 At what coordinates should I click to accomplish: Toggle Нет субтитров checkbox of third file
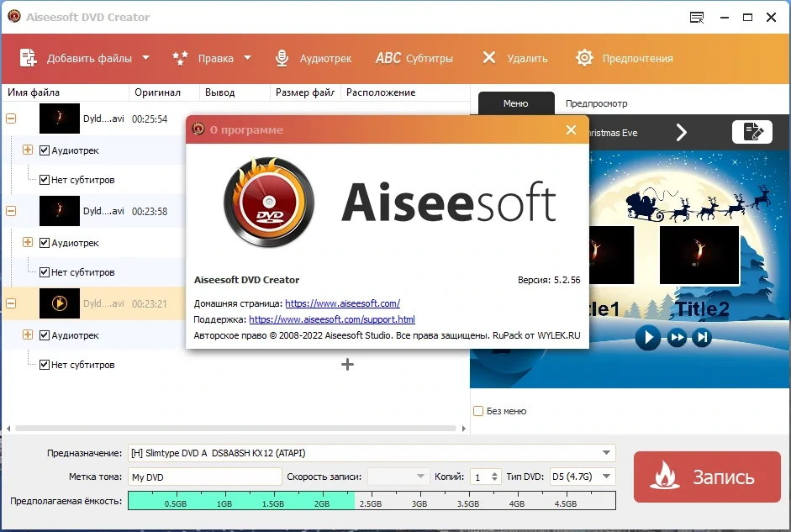pyautogui.click(x=45, y=364)
